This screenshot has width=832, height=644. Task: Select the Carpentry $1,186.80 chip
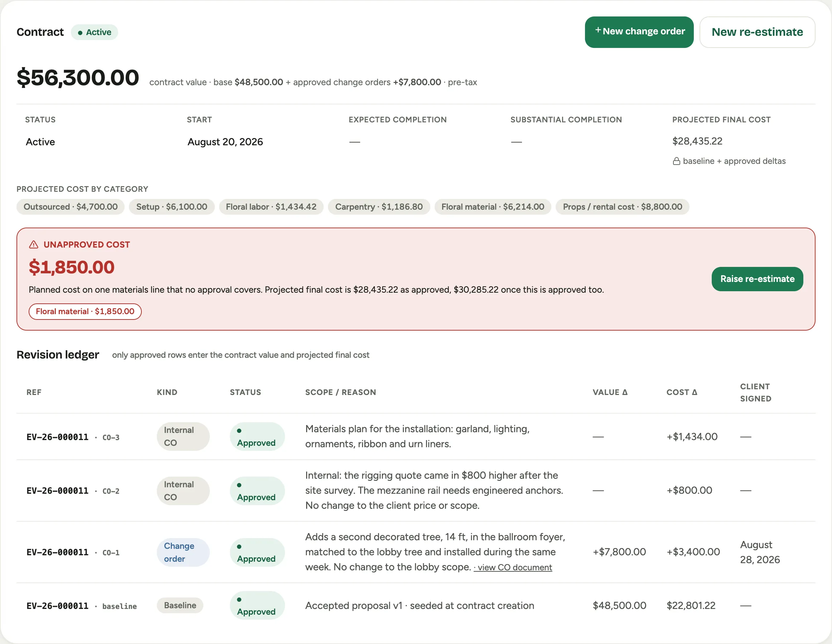(x=379, y=207)
